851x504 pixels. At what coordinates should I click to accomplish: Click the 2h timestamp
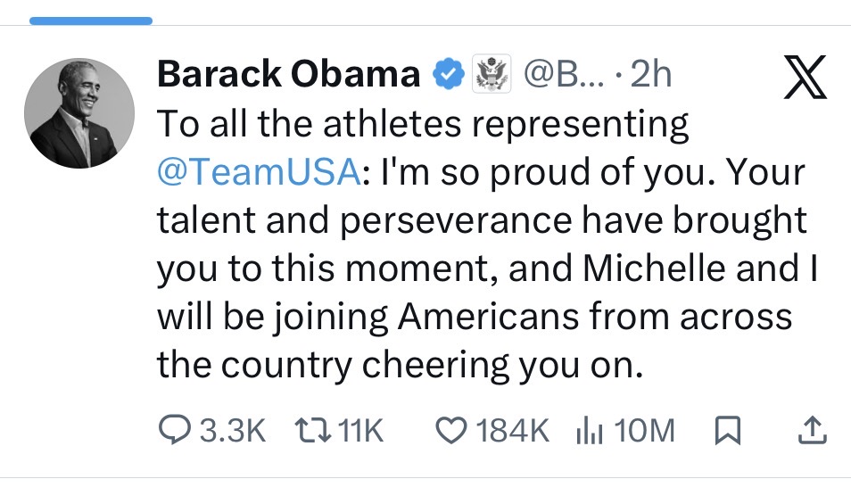tap(649, 76)
